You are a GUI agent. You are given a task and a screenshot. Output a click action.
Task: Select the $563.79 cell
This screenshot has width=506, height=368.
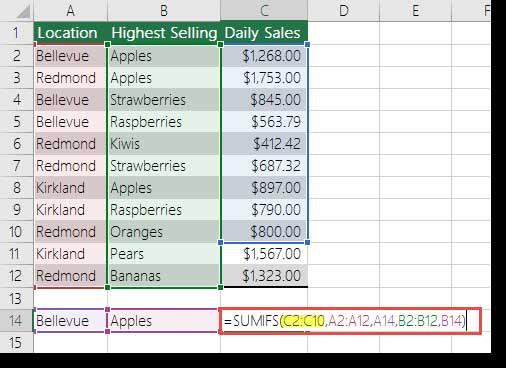[264, 122]
